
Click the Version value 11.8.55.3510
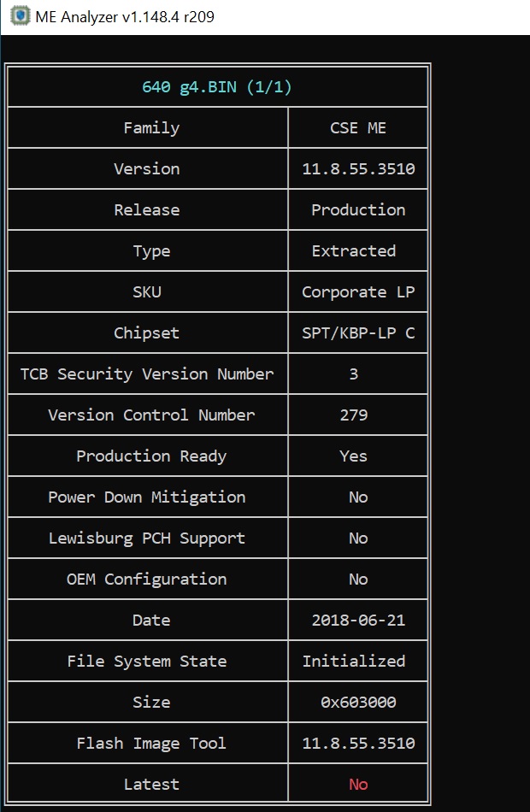(x=358, y=169)
